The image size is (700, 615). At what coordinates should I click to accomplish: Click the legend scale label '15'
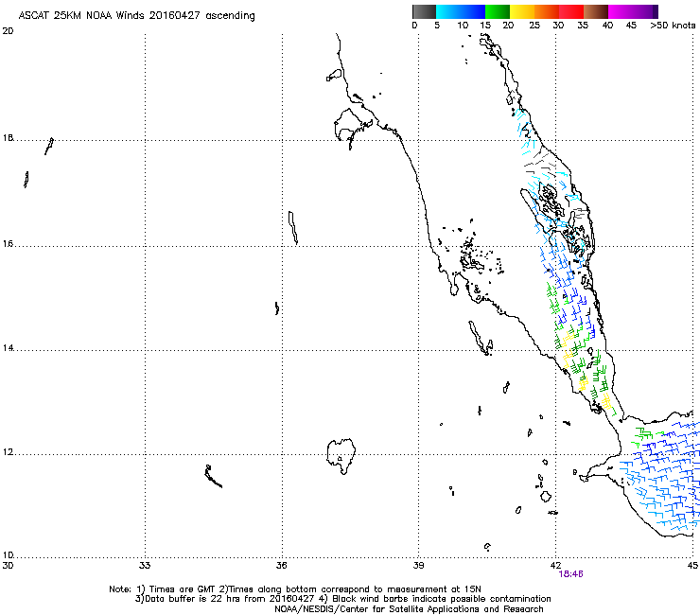tap(485, 26)
